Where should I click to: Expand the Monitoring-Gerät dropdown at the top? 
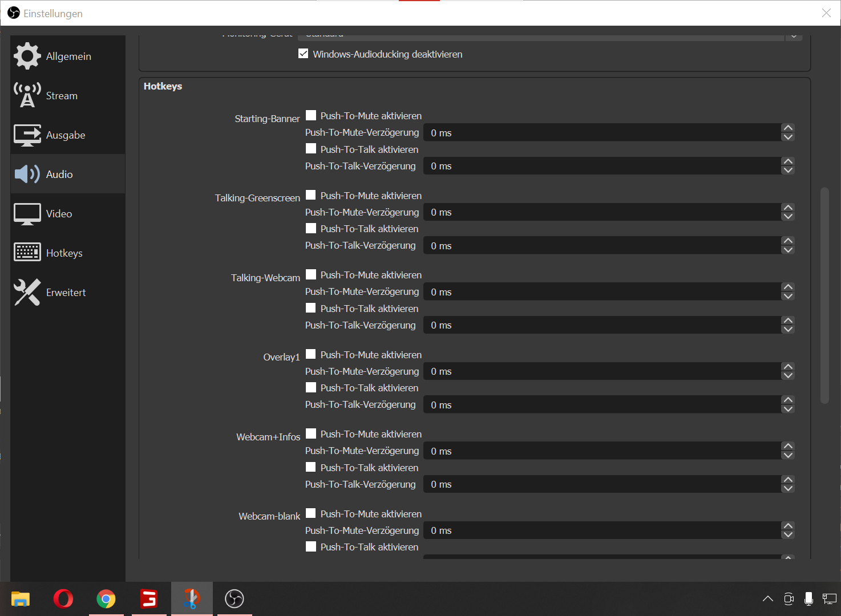pyautogui.click(x=793, y=37)
